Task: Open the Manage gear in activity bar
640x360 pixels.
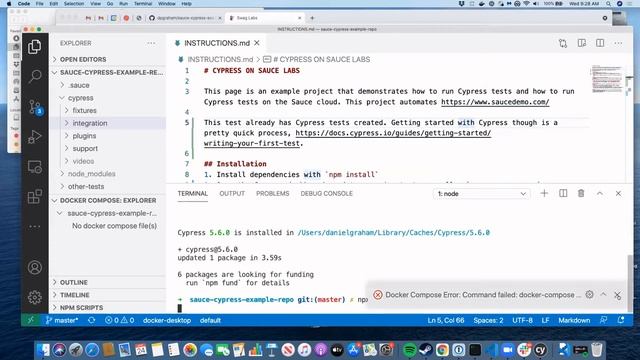Action: tap(35, 298)
